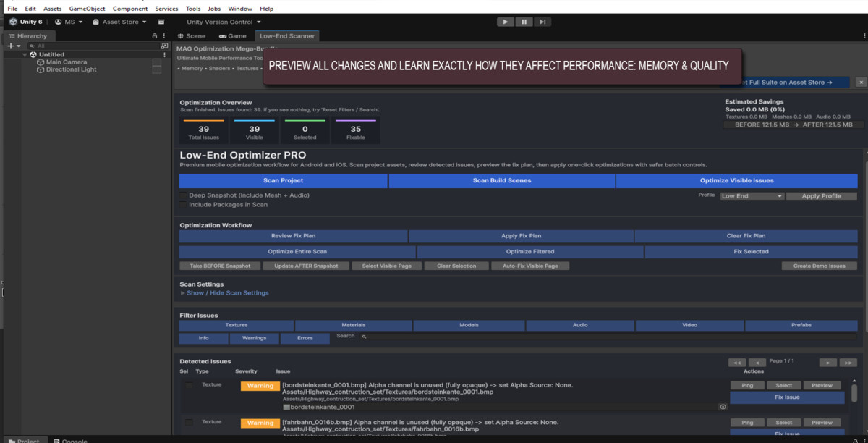Click the Unity 6 logo button
This screenshot has height=443, width=868.
(26, 22)
